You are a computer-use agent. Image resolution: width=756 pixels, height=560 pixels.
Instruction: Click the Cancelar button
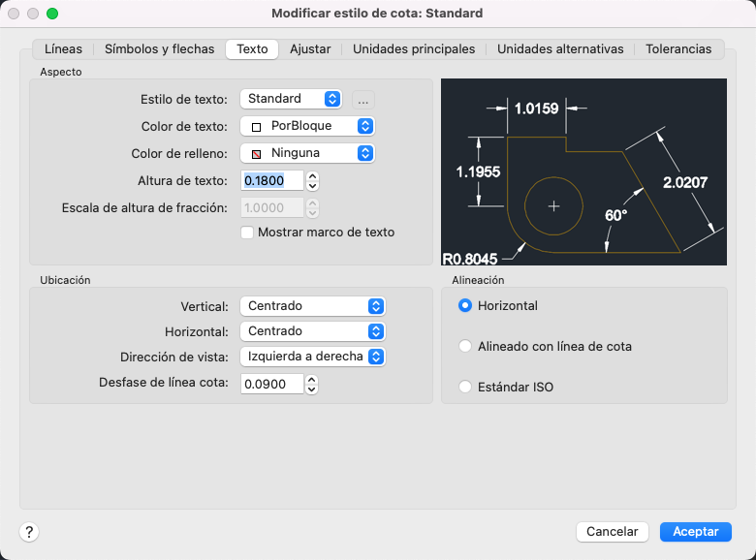612,531
